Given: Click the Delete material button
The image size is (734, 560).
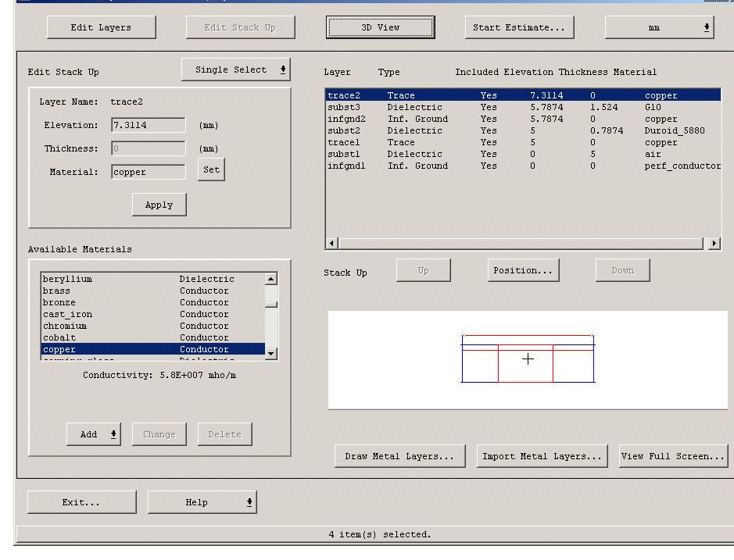Looking at the screenshot, I should pyautogui.click(x=224, y=434).
